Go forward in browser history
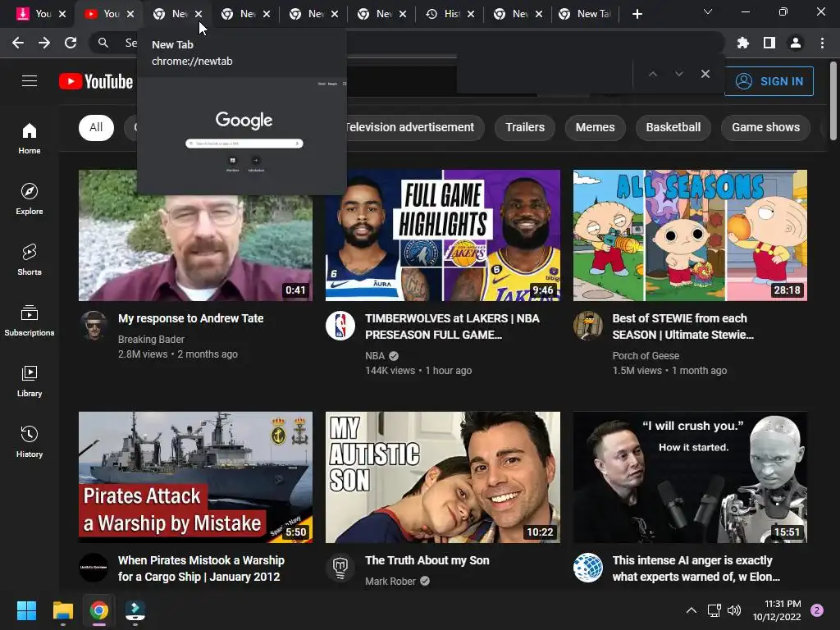Viewport: 840px width, 630px height. [x=44, y=43]
